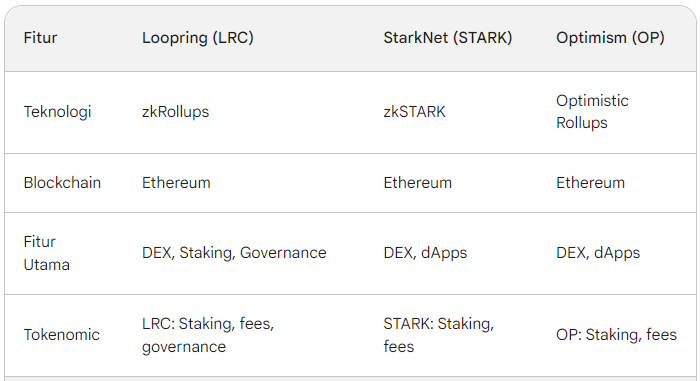The height and width of the screenshot is (381, 700).
Task: Select the Optimistic Rollups cell
Action: (x=592, y=112)
